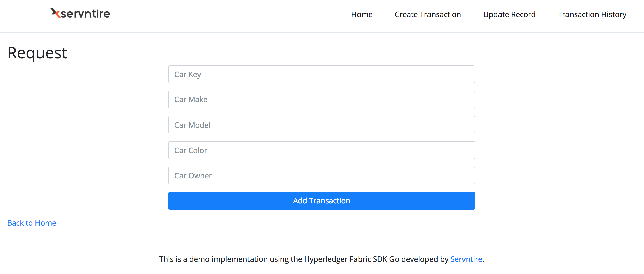Image resolution: width=644 pixels, height=274 pixels.
Task: Click into the Car Make field
Action: pyautogui.click(x=321, y=99)
